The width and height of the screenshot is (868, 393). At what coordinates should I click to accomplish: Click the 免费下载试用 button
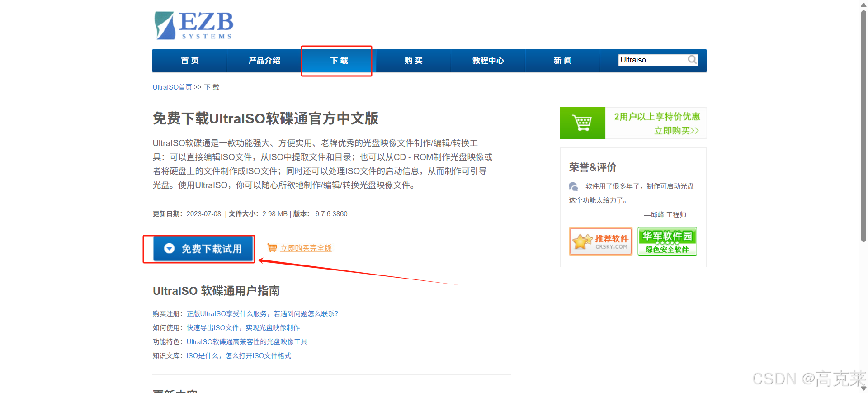tap(203, 249)
